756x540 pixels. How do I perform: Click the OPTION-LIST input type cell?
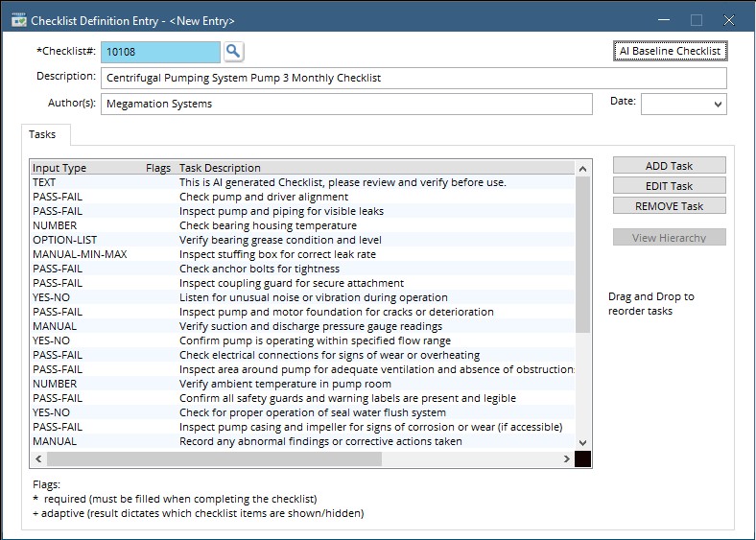pyautogui.click(x=64, y=240)
